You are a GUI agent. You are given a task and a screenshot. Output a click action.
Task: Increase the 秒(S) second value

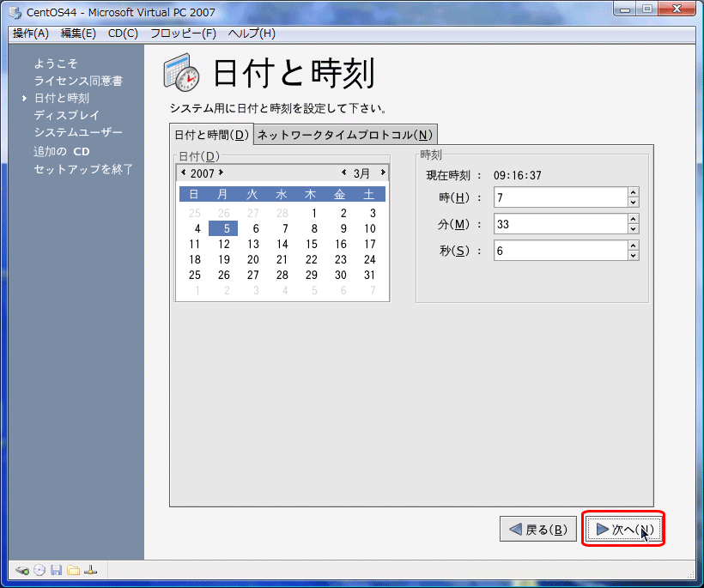coord(633,246)
